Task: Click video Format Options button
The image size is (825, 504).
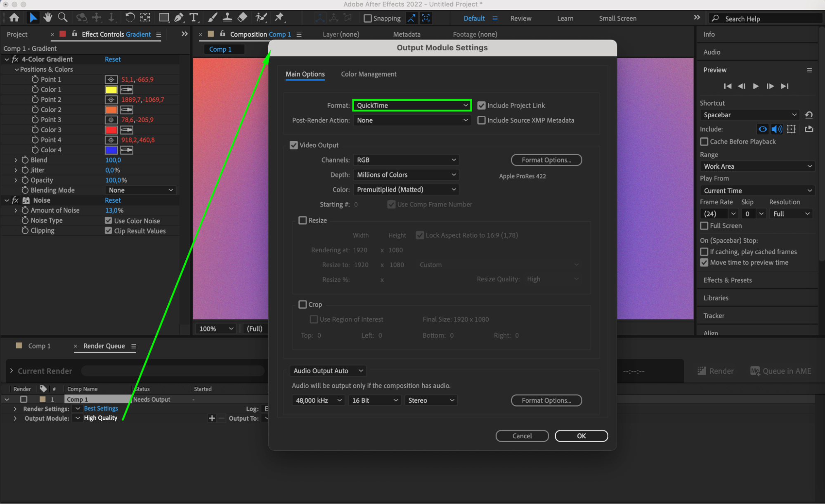Action: point(546,160)
